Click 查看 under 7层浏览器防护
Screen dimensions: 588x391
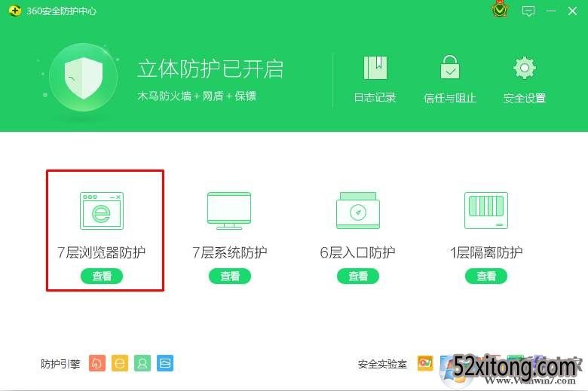[102, 276]
